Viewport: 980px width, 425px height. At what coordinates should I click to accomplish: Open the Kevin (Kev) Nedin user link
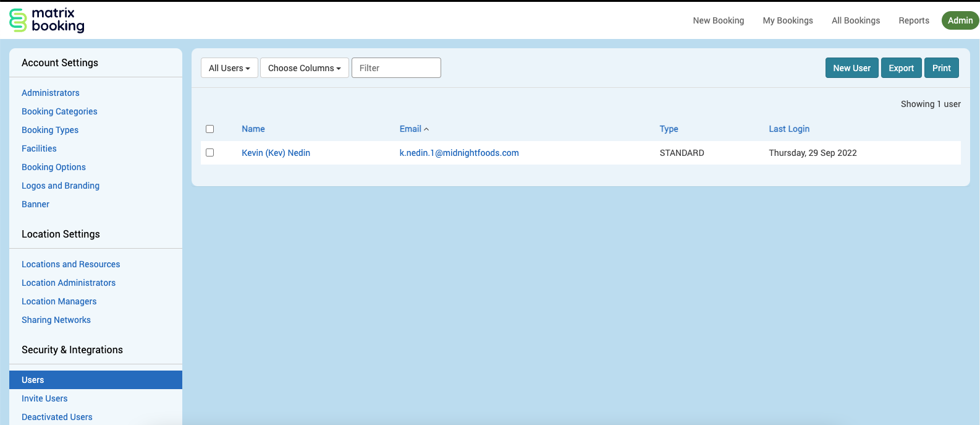pyautogui.click(x=276, y=153)
